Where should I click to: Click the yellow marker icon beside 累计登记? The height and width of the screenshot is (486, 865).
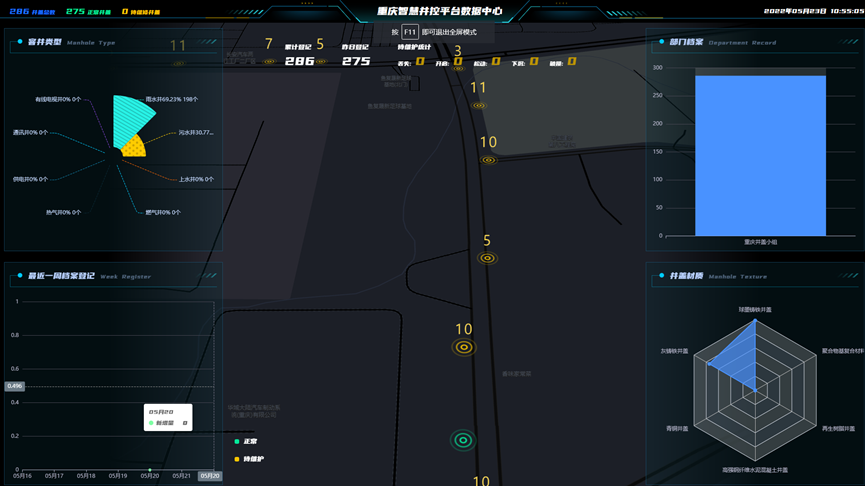(269, 62)
